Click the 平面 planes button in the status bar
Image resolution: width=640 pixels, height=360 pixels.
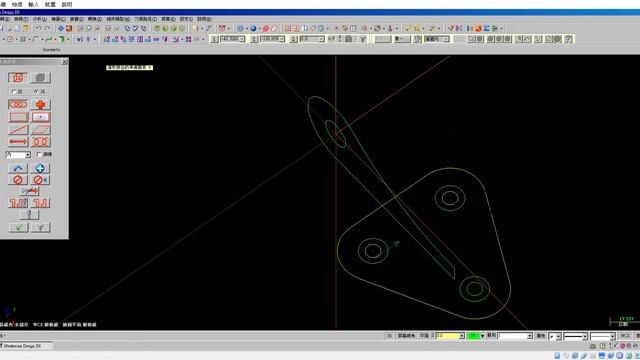(x=424, y=336)
